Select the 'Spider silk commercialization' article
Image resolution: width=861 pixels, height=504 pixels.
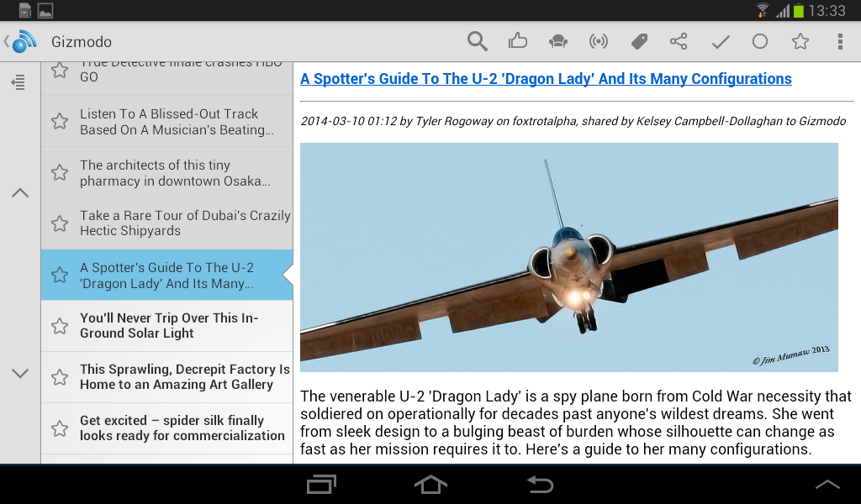tap(185, 428)
